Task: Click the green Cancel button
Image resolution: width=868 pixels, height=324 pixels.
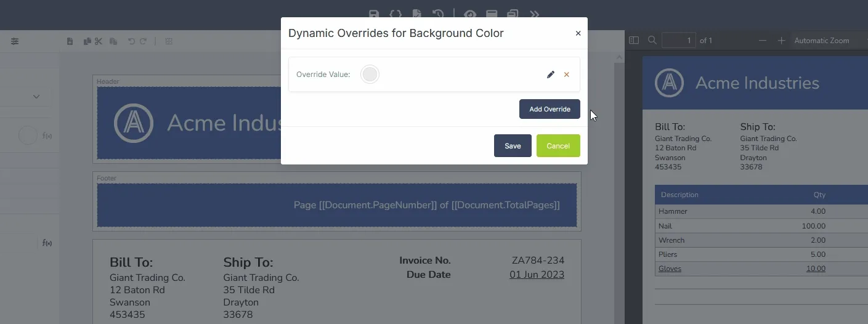Action: [x=558, y=146]
